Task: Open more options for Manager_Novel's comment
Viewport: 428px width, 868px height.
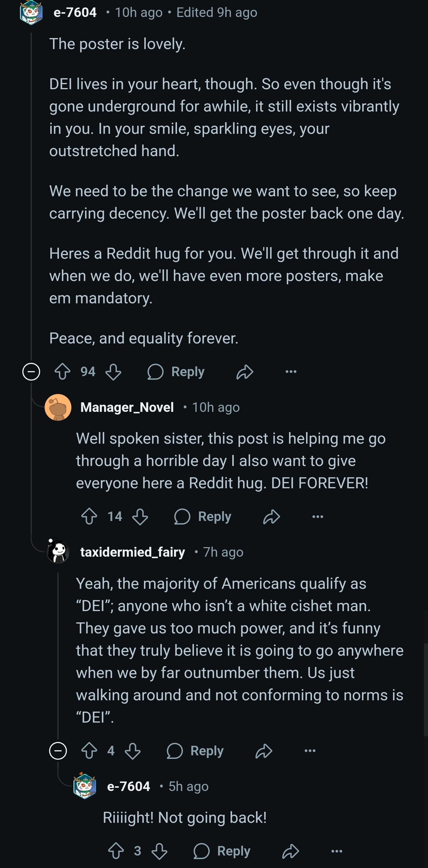Action: point(317,517)
